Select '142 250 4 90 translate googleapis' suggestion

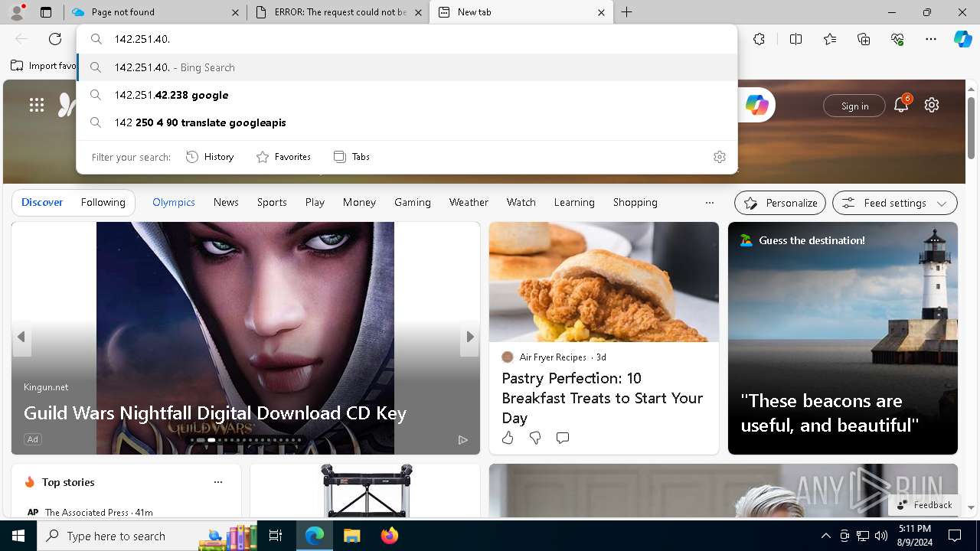[x=407, y=122]
